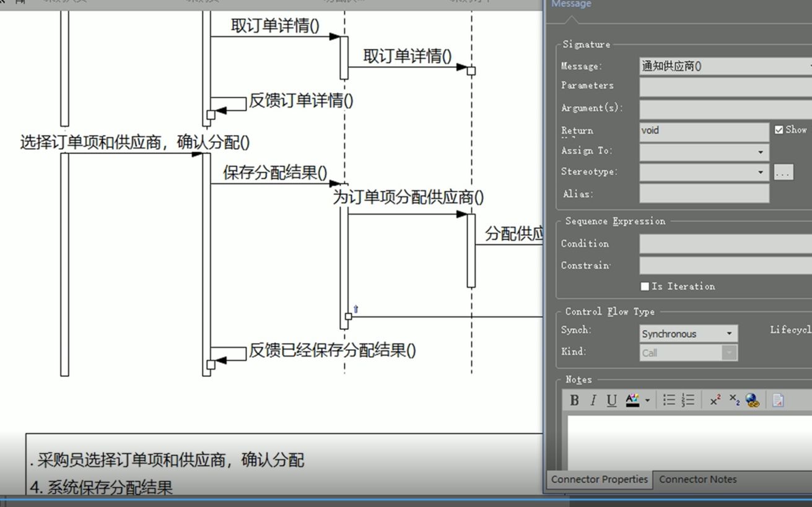
Task: Click the ellipsis button next to Stereotype
Action: 784,173
